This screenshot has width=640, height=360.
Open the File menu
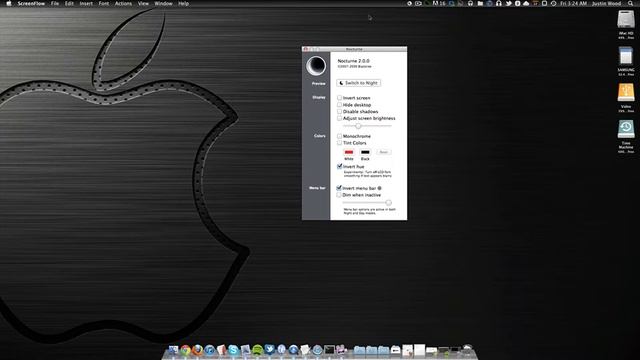[55, 3]
